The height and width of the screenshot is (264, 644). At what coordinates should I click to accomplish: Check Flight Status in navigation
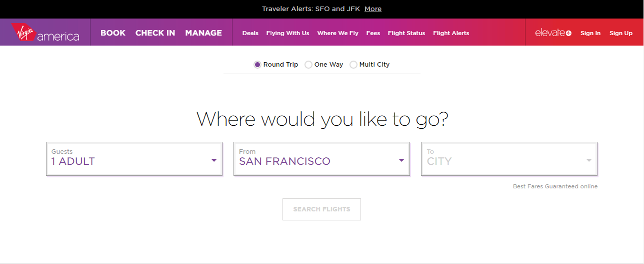406,33
